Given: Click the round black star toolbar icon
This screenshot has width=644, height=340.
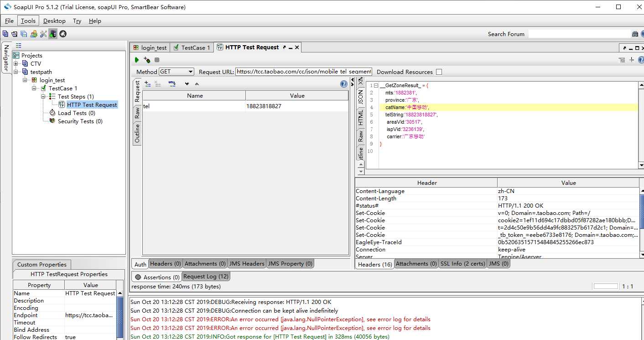Looking at the screenshot, I should tap(63, 34).
